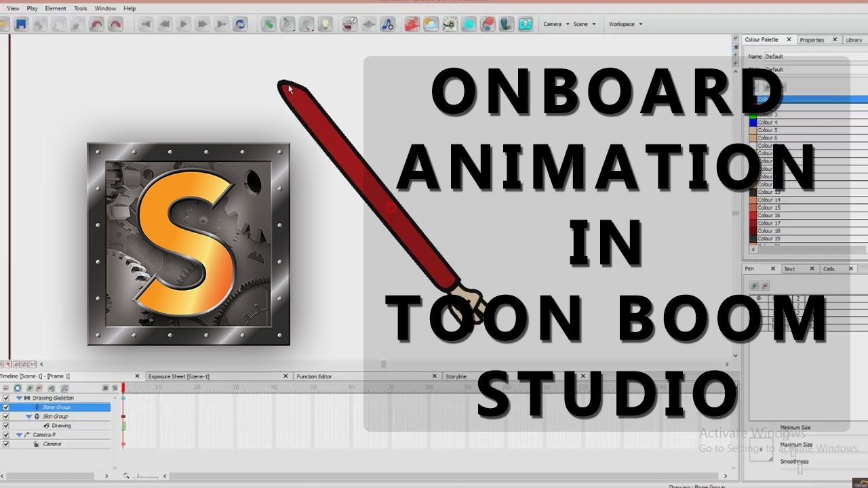Click the cyan circle toolbar icon
Image resolution: width=868 pixels, height=488 pixels.
point(469,24)
